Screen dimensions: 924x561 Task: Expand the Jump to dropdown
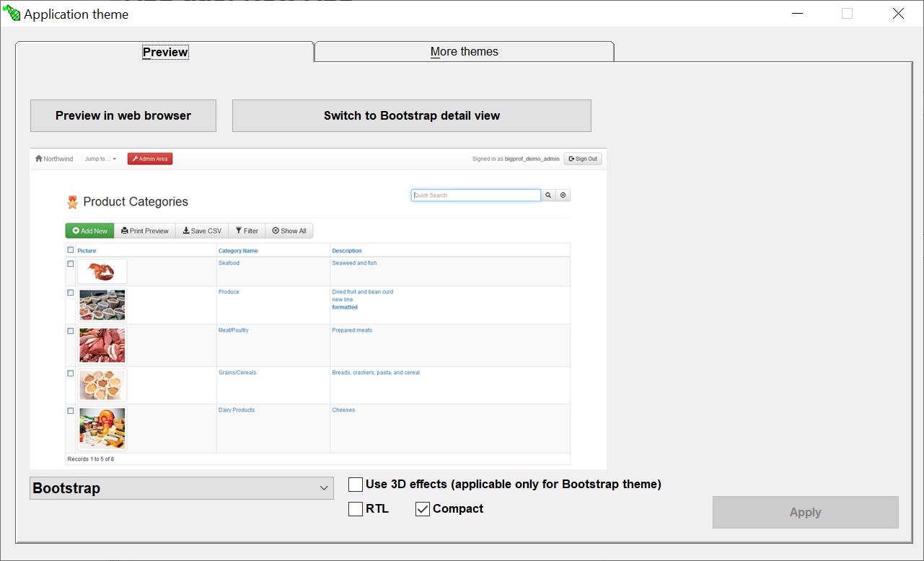[100, 159]
